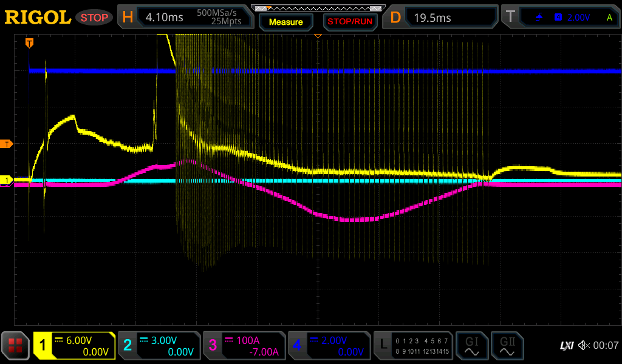The image size is (622, 364).
Task: Select the GI function generator icon
Action: click(471, 346)
